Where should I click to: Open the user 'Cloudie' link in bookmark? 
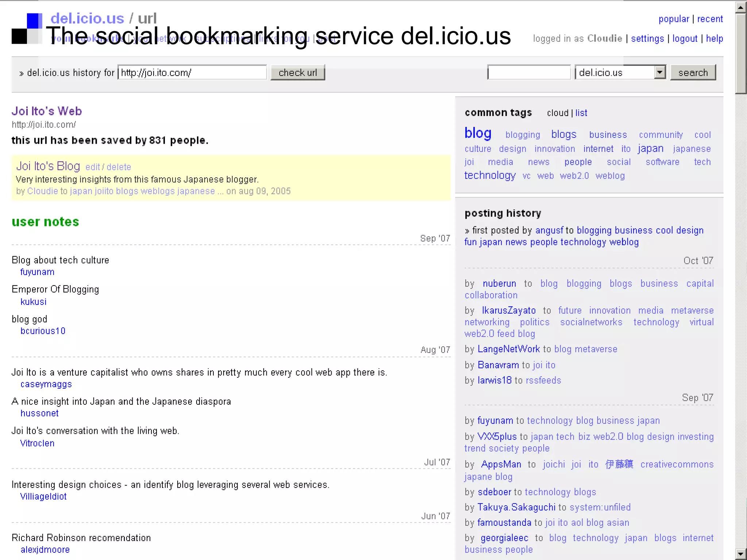point(42,191)
